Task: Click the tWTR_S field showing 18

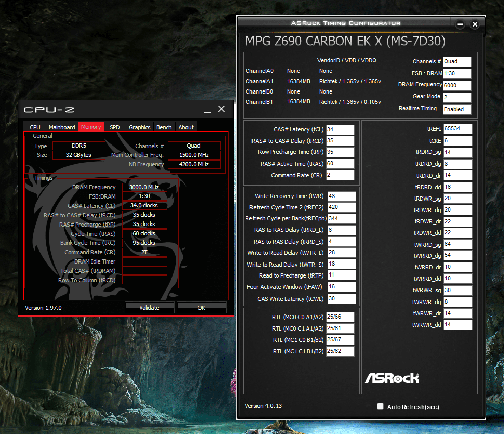Action: [x=342, y=264]
